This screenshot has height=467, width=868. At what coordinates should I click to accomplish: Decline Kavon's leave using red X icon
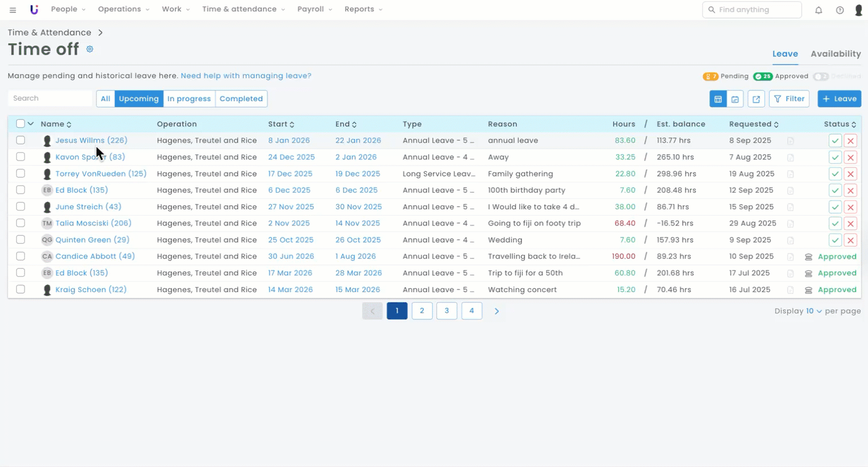point(850,157)
